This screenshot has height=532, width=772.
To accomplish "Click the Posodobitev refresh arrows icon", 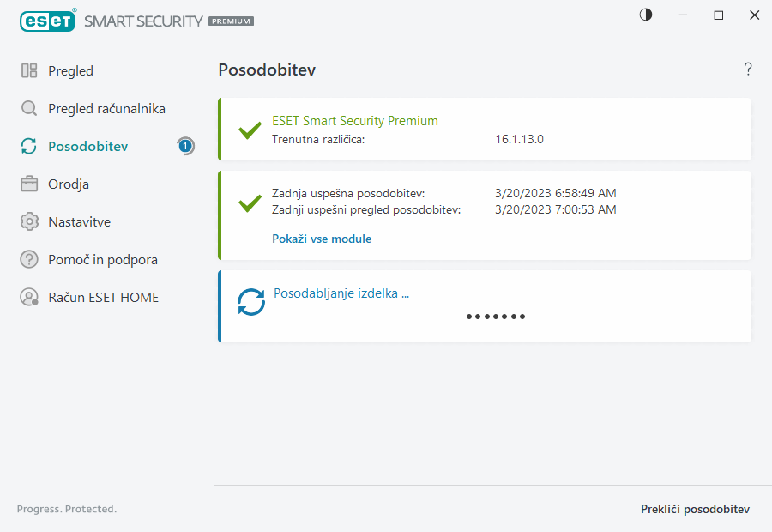I will 29,147.
